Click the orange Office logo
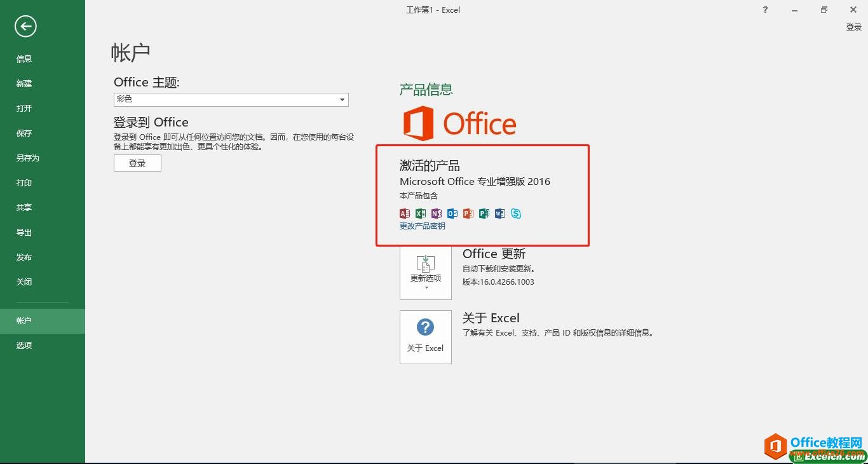The width and height of the screenshot is (868, 464). 460,123
